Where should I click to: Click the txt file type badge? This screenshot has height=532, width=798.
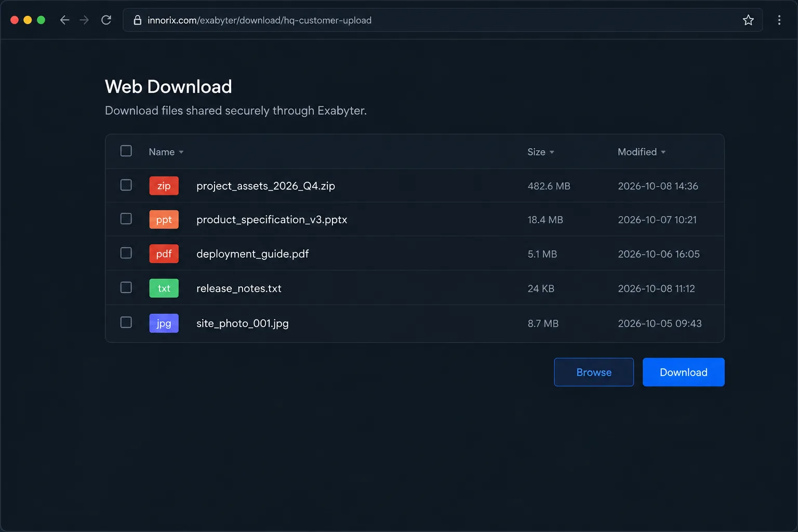click(164, 288)
